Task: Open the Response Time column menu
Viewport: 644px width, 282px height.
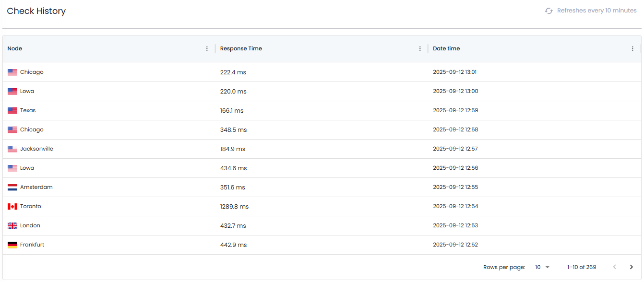Action: (420, 48)
